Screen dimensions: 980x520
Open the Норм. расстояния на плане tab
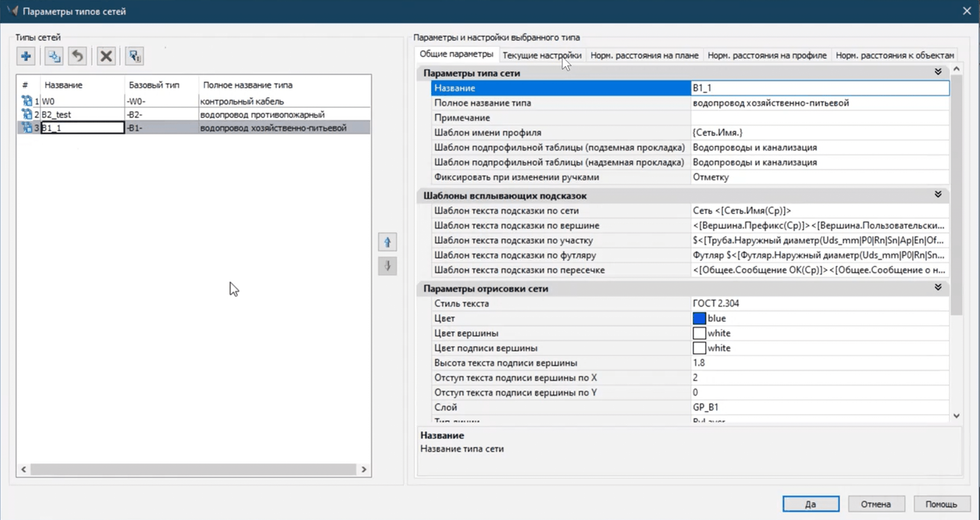pyautogui.click(x=644, y=55)
